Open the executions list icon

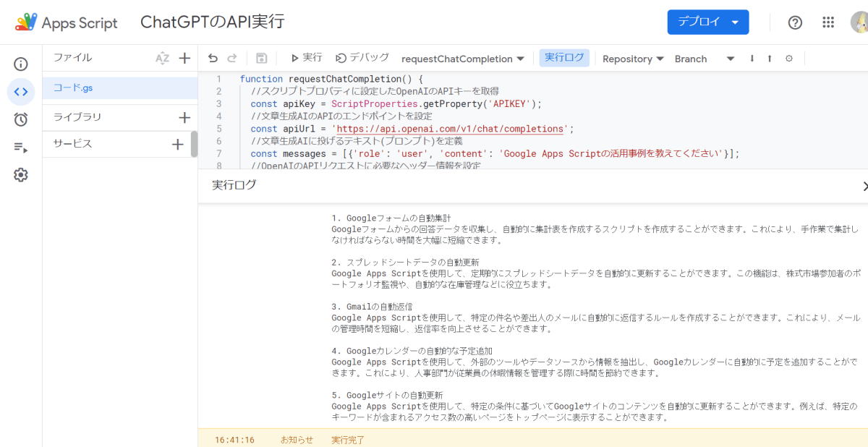(x=21, y=148)
